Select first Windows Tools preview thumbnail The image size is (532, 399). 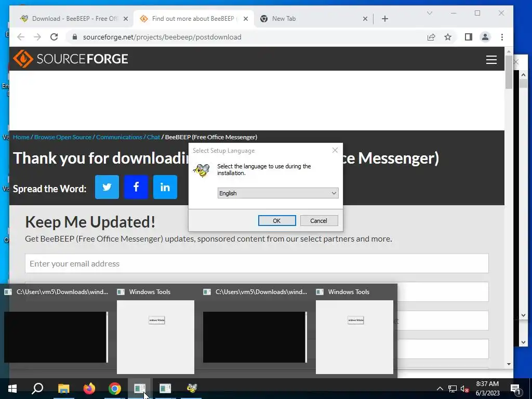155,337
